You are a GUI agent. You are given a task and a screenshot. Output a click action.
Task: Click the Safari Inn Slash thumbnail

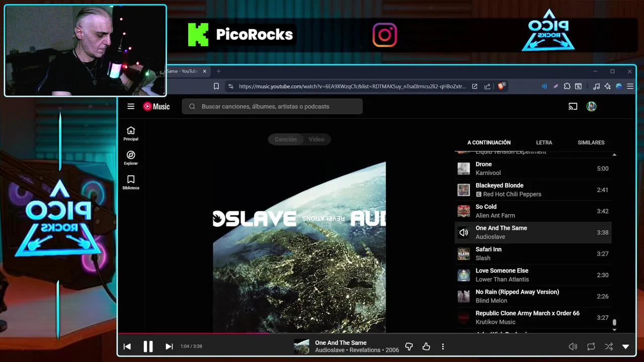pyautogui.click(x=463, y=254)
